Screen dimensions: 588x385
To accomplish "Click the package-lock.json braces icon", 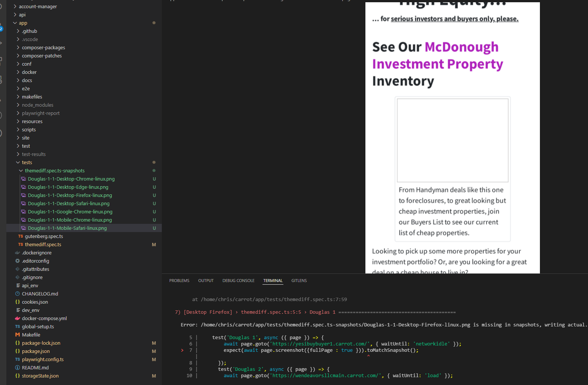I will (x=18, y=343).
